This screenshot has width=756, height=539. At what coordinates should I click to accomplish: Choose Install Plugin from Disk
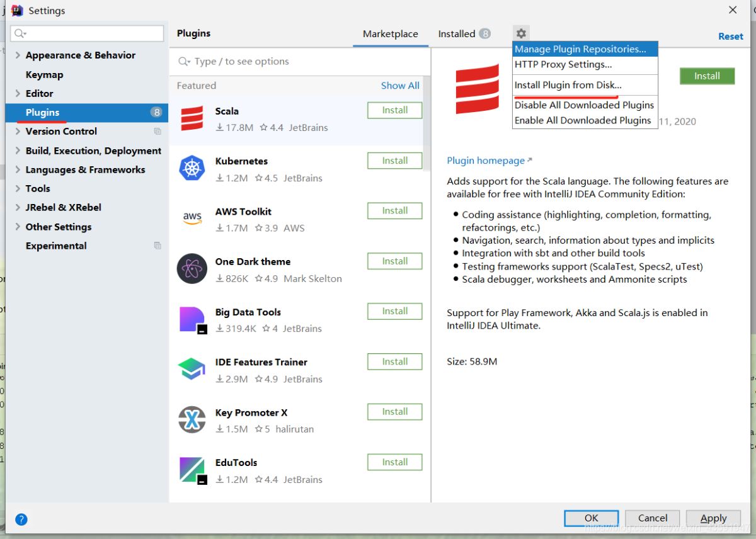click(585, 85)
